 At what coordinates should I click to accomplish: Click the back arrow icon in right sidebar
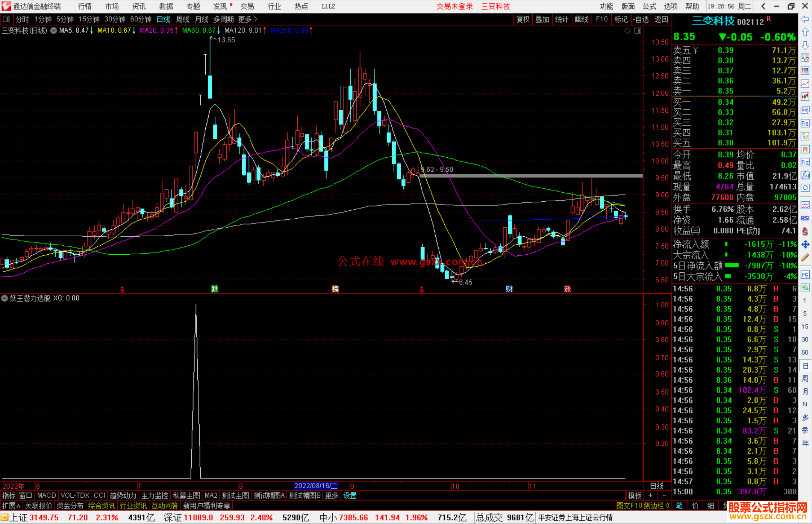pos(805,19)
